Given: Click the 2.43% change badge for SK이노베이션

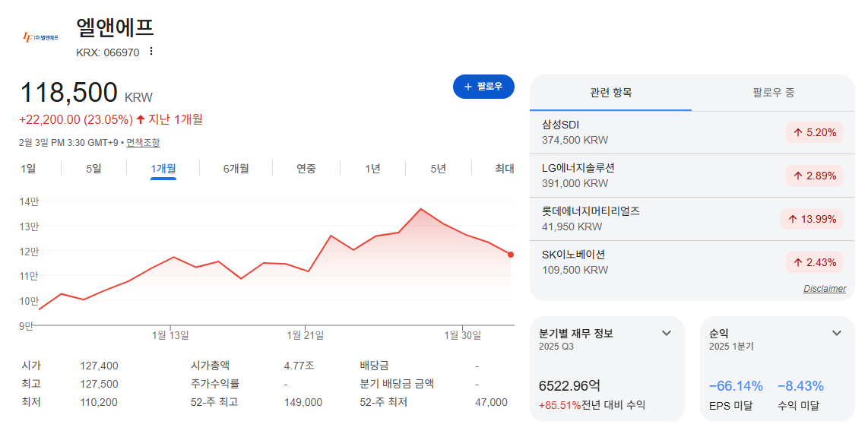Looking at the screenshot, I should pos(814,261).
